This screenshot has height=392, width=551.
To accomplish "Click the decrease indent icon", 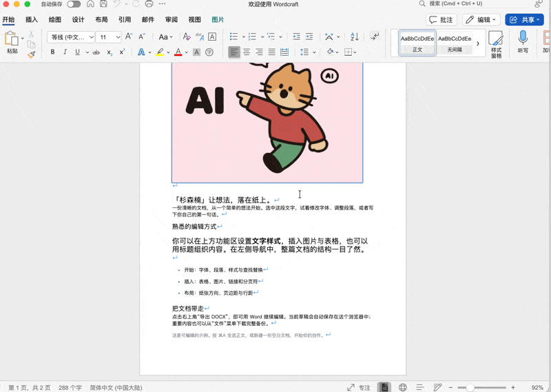I will [x=297, y=37].
